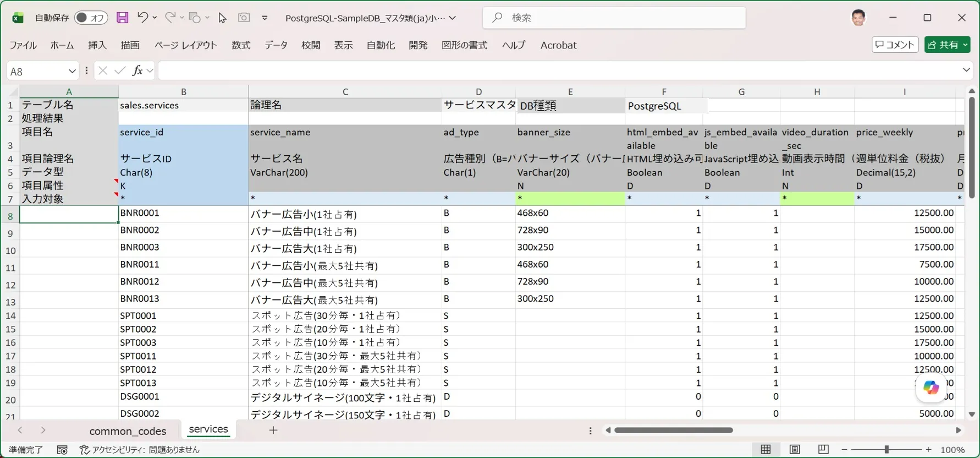Open the Share button dropdown
980x458 pixels.
[x=965, y=45]
